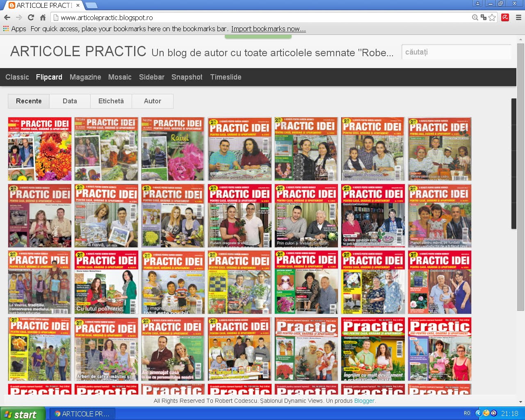Open the Planuri pentru mâine cover

pos(440,216)
